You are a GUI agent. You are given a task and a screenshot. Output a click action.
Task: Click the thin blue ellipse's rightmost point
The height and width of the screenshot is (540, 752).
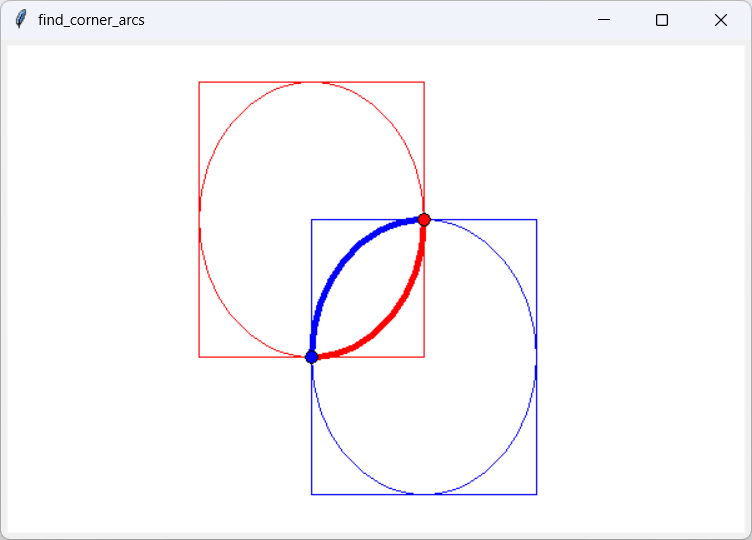coord(536,356)
